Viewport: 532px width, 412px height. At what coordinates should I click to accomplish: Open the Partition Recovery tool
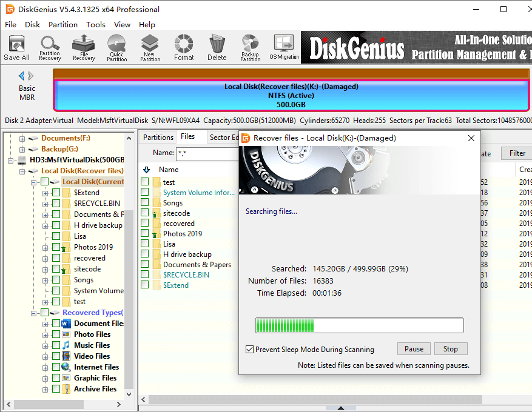(x=50, y=48)
